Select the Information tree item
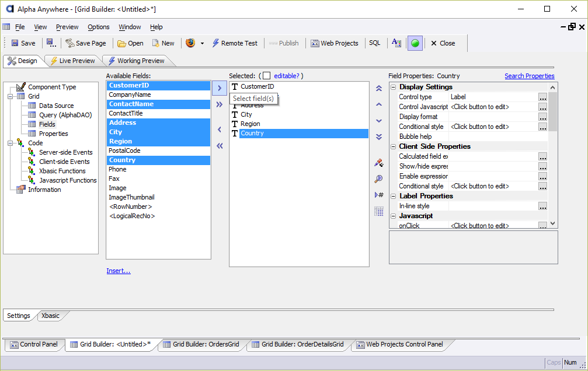 (x=44, y=190)
